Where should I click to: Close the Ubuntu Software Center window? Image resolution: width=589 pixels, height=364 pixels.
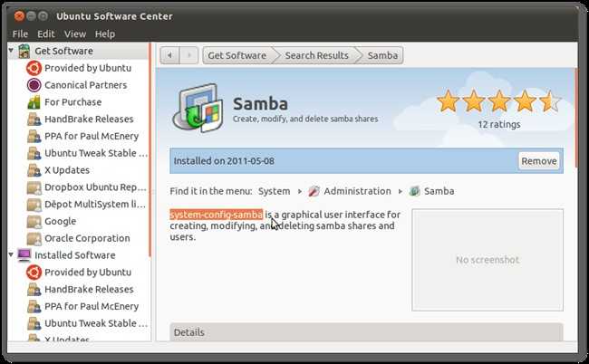19,16
